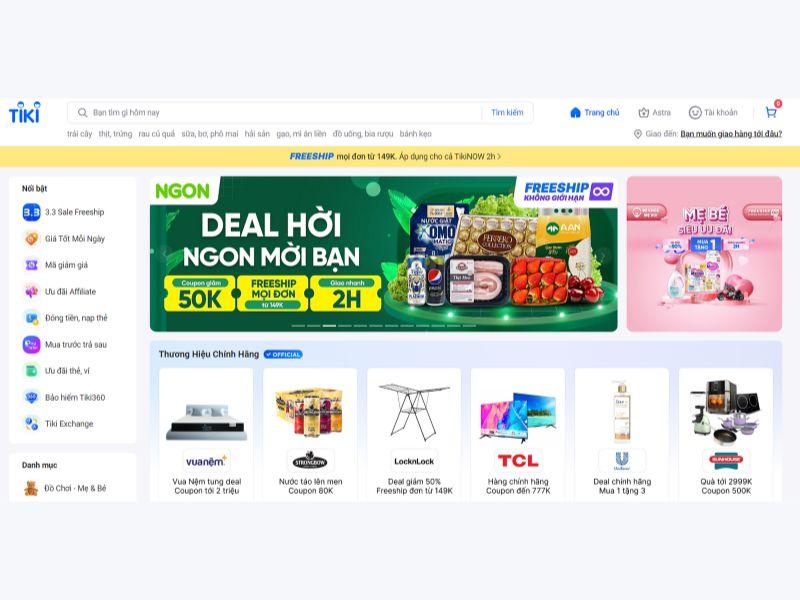The image size is (800, 600).
Task: Select the third banner carousel indicator
Action: (329, 326)
